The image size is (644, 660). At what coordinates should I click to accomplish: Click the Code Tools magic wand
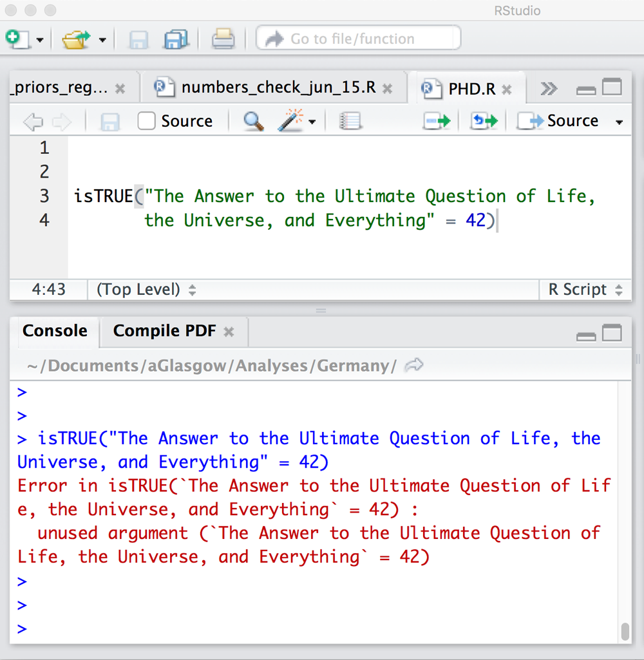(x=290, y=121)
